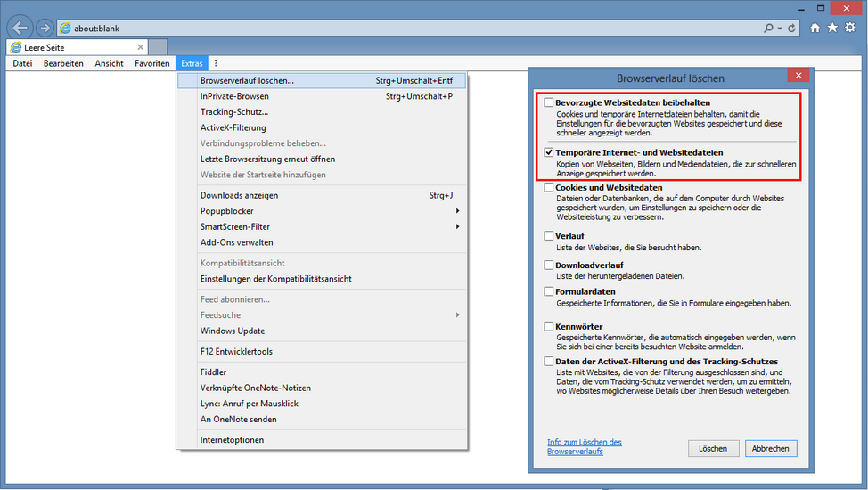Uncheck Temporäre Internet- und Websitedateien

click(549, 152)
